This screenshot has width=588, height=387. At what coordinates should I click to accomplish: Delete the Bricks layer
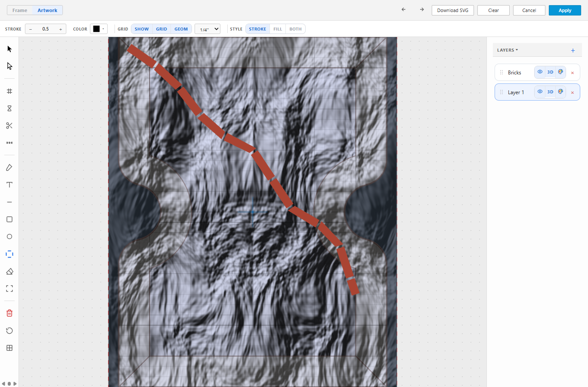point(573,73)
